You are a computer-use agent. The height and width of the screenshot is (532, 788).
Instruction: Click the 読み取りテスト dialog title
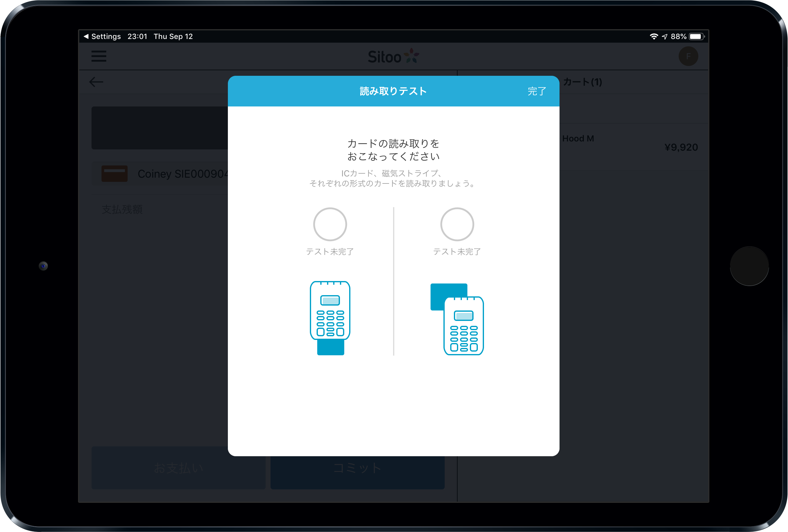click(x=393, y=91)
